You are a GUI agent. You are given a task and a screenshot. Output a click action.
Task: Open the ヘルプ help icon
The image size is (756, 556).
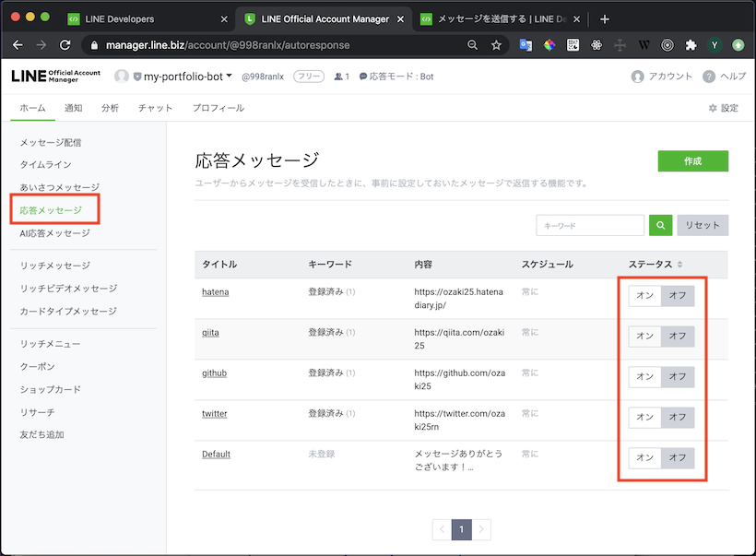709,77
